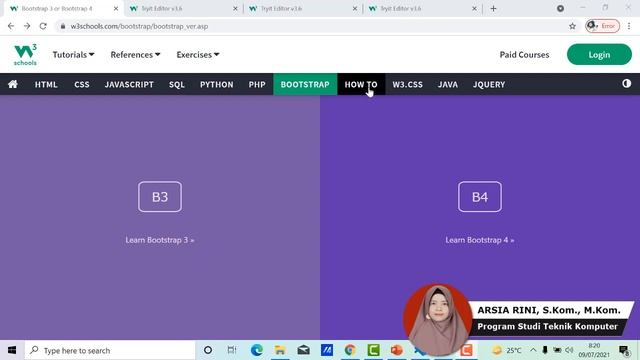640x360 pixels.
Task: Open the Exercises dropdown menu
Action: [198, 55]
